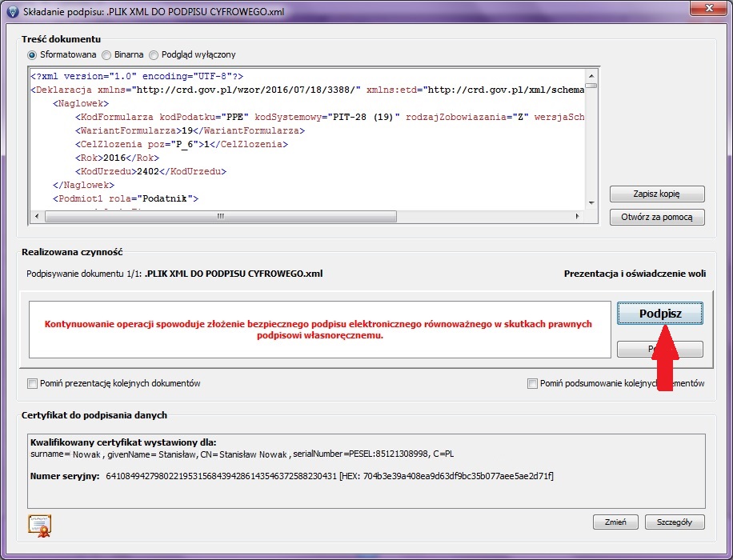Close the signing dialog window
This screenshot has height=560, width=733.
[709, 8]
